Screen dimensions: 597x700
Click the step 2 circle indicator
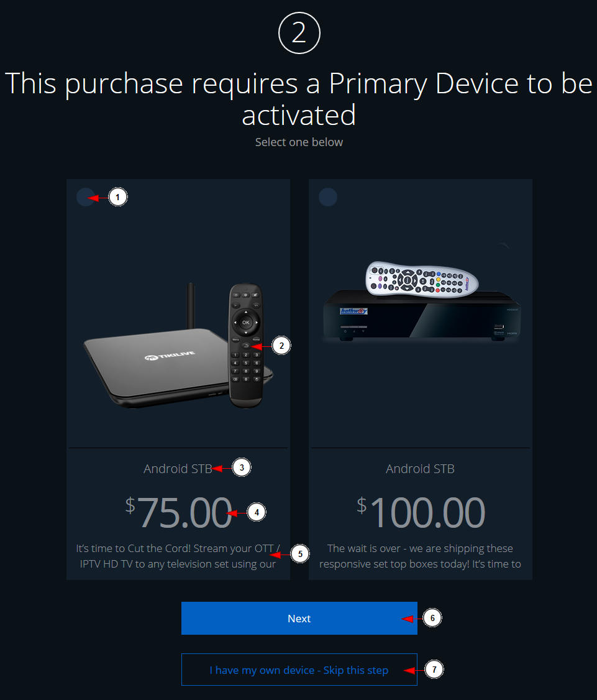(x=299, y=33)
